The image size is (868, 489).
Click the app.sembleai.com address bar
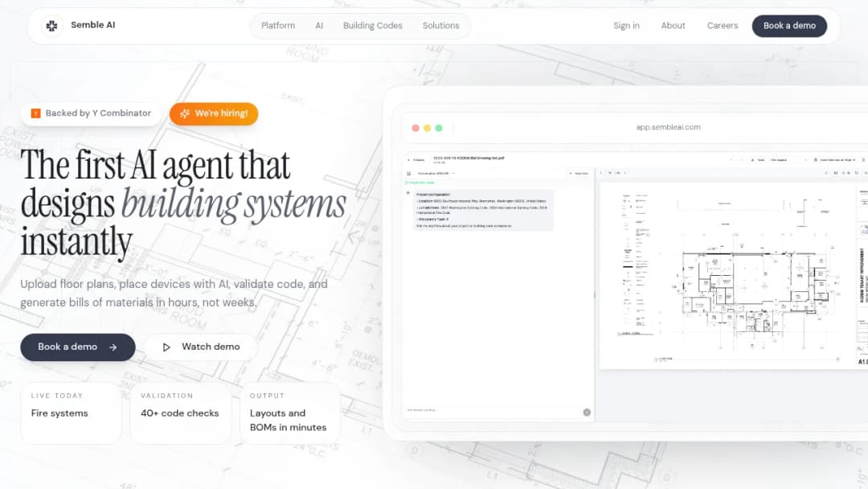668,127
